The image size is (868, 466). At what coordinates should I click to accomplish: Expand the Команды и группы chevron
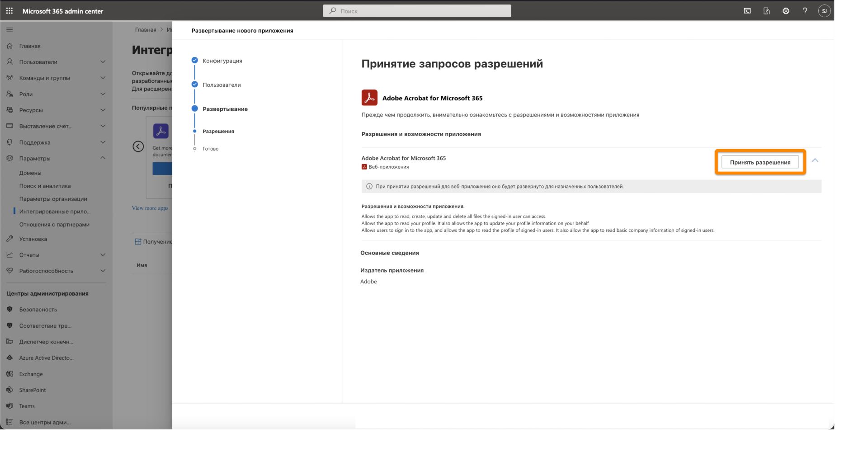(x=103, y=78)
